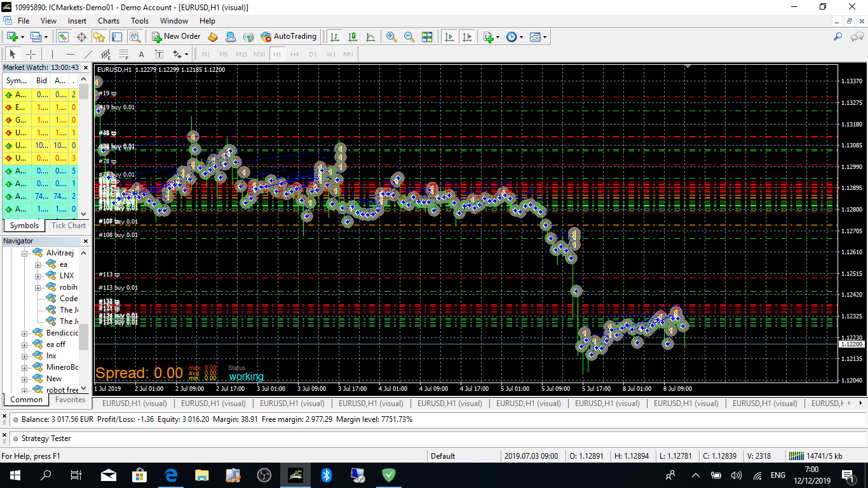Viewport: 868px width, 488px height.
Task: Select the Fibonacci retracement tool
Action: [x=123, y=55]
